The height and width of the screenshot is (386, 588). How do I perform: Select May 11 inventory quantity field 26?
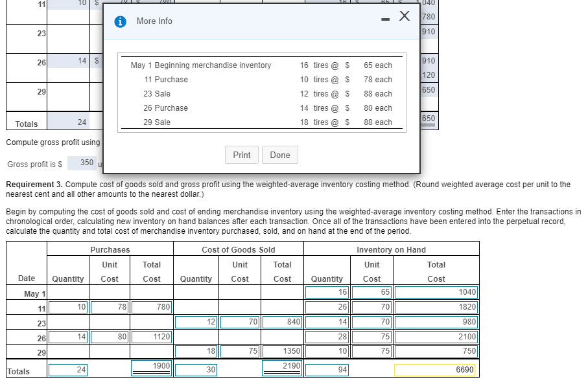coord(327,307)
